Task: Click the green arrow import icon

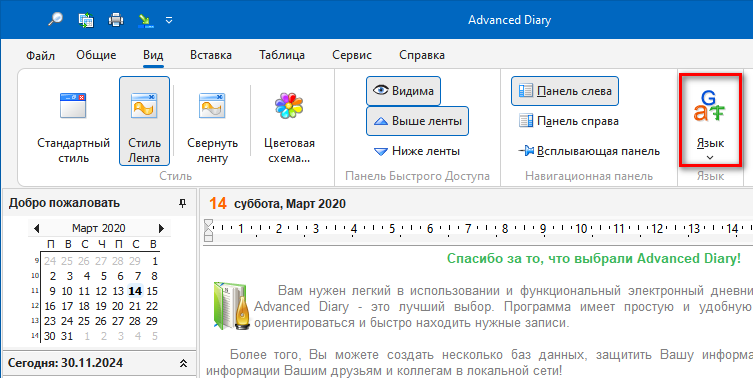Action: coord(145,20)
